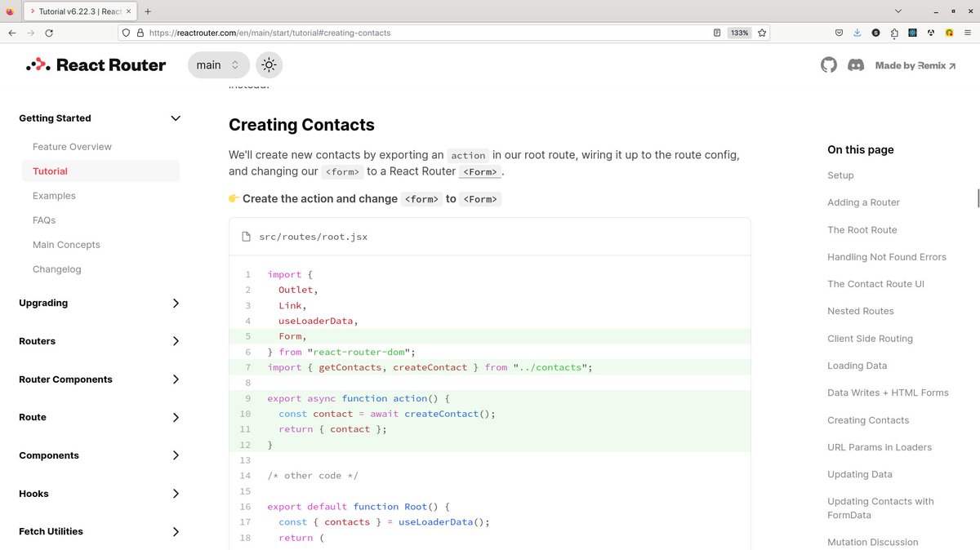Click the padlock site info icon
Screen dimensions: 980x550
(x=140, y=33)
